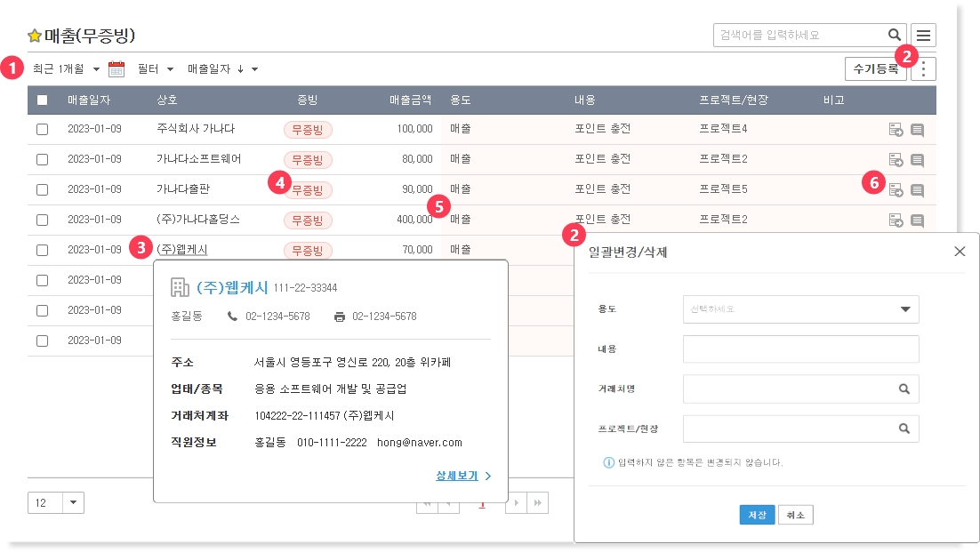Click the 수기등록 button
980x553 pixels.
(x=875, y=68)
